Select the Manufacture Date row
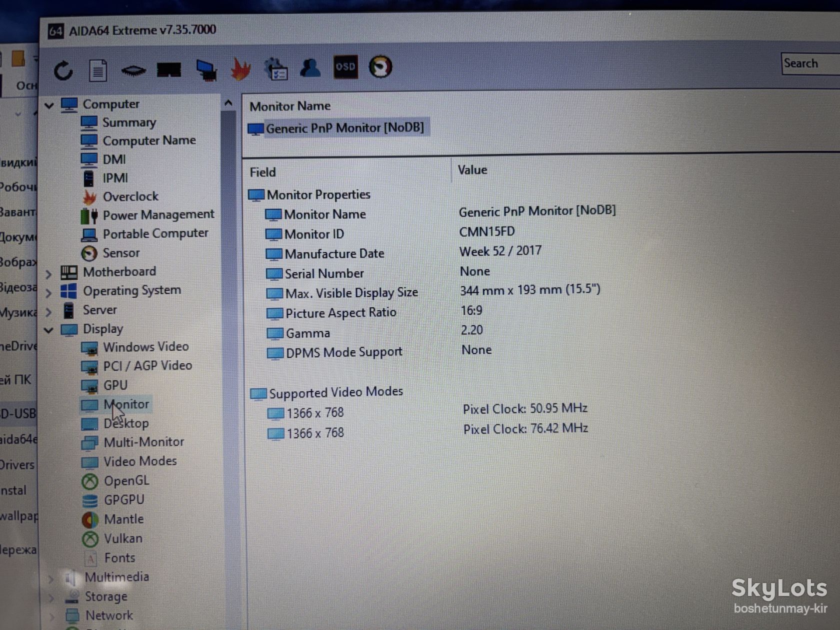This screenshot has height=630, width=840. (404, 252)
